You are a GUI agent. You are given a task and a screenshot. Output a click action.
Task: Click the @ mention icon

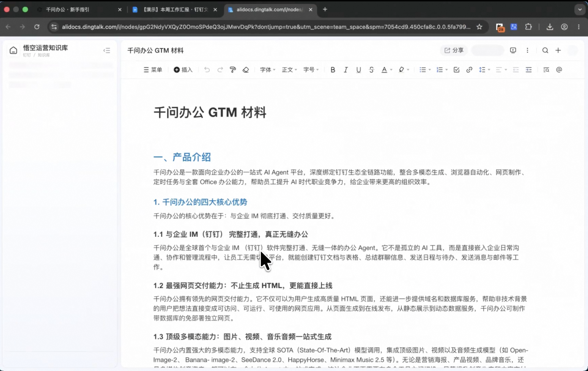[x=559, y=70]
